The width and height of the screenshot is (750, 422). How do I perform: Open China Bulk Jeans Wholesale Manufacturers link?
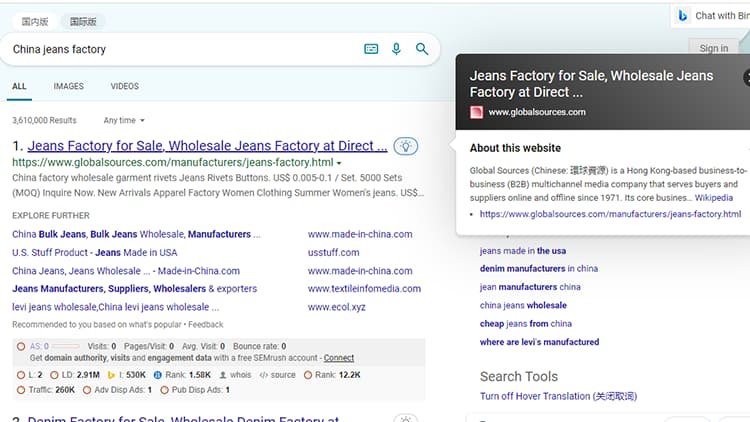tap(136, 234)
